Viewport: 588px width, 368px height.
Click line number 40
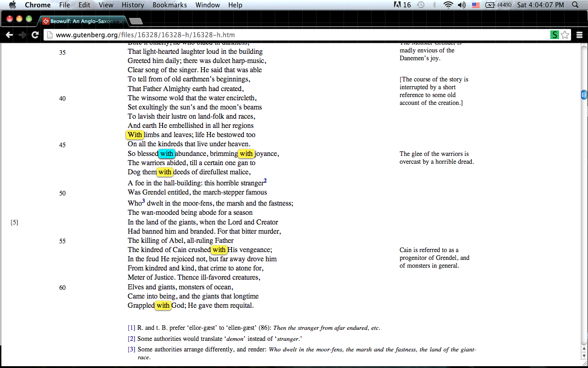click(x=62, y=98)
